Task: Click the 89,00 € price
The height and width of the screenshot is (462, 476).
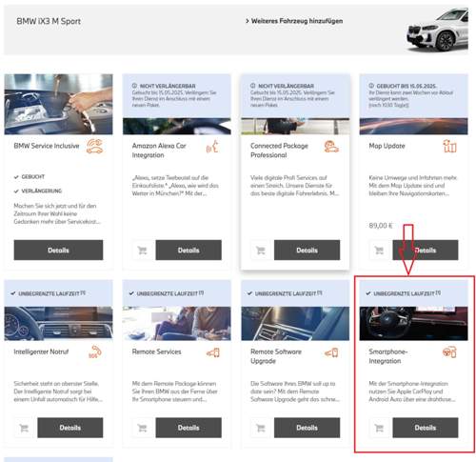Action: [x=381, y=226]
